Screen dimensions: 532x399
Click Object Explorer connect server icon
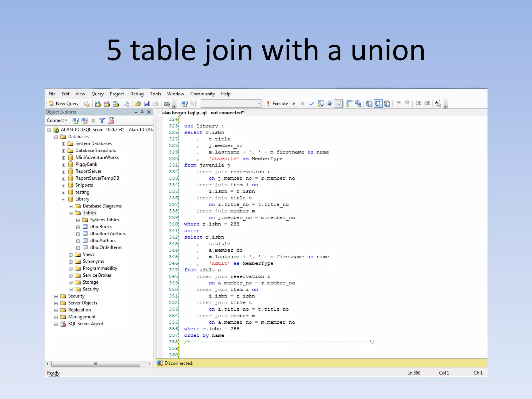click(76, 121)
